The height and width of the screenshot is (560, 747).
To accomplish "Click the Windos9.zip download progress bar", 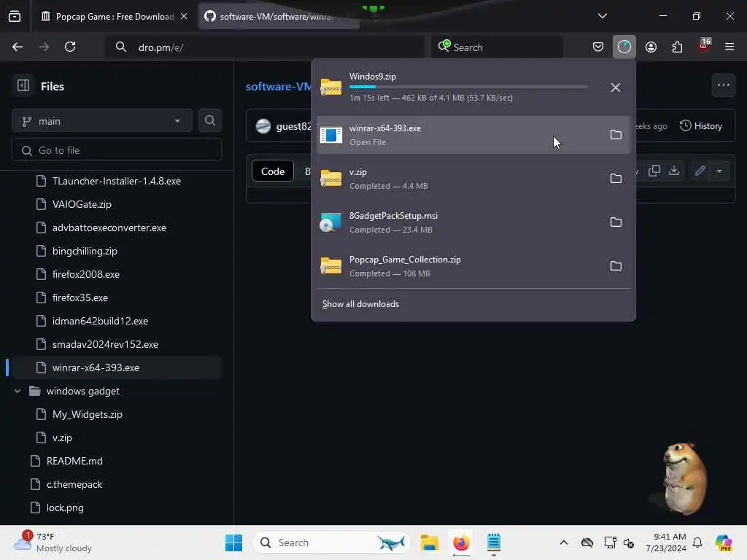I will (x=468, y=87).
